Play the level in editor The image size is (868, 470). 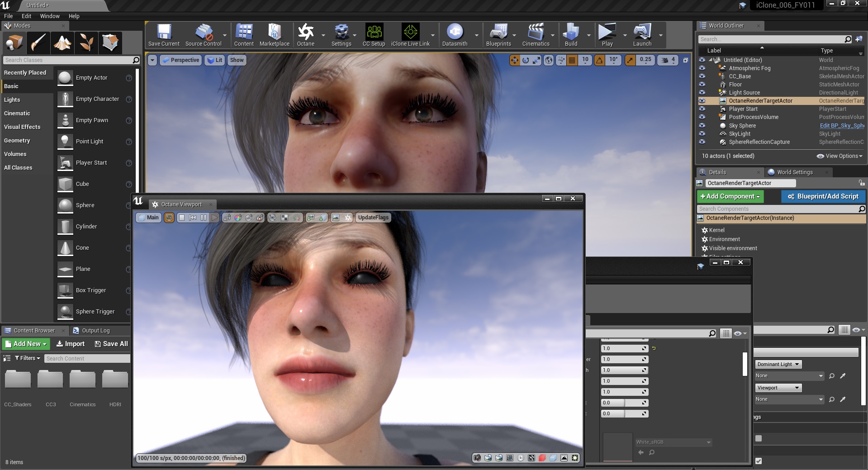(607, 35)
